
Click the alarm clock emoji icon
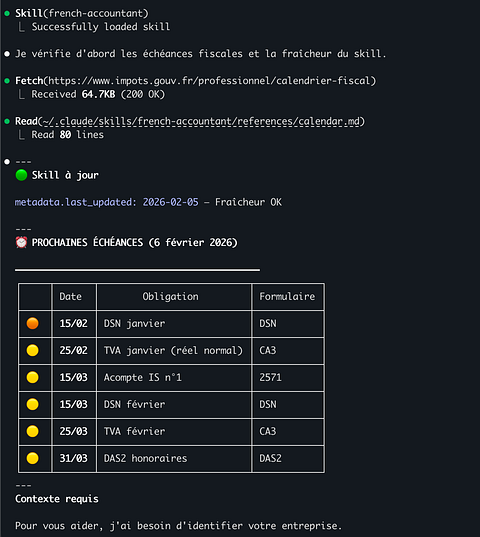point(21,242)
